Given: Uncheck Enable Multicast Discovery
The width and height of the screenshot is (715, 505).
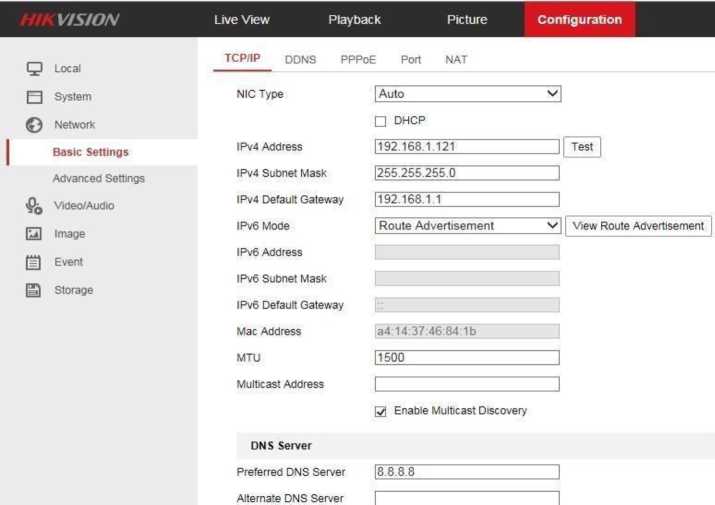Looking at the screenshot, I should 380,411.
